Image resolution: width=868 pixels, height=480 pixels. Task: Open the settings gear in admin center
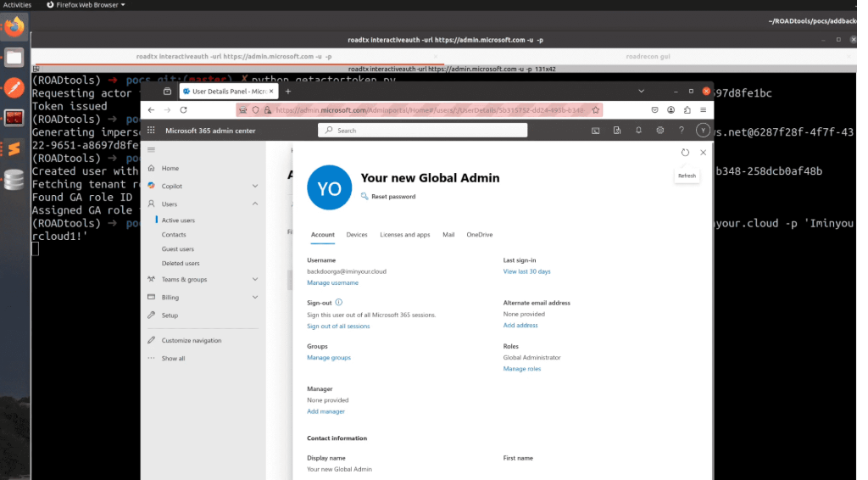click(x=659, y=131)
